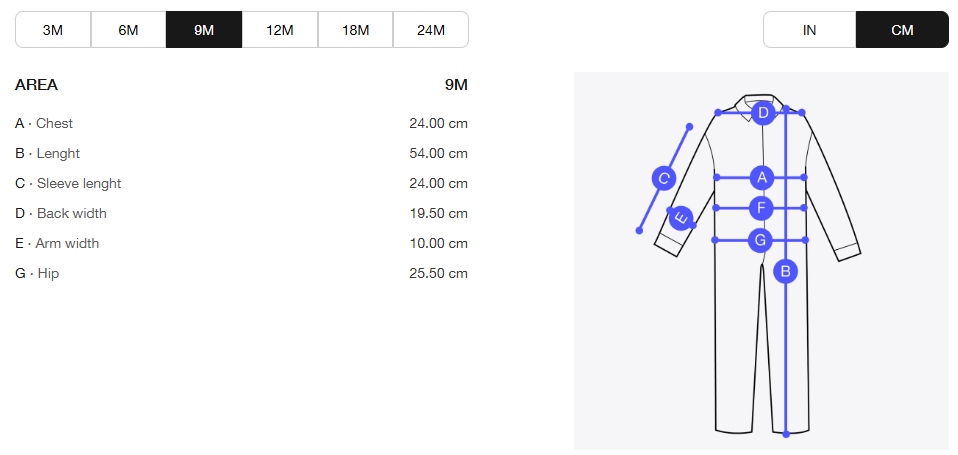
Task: Select the CM unit toggle
Action: [902, 29]
